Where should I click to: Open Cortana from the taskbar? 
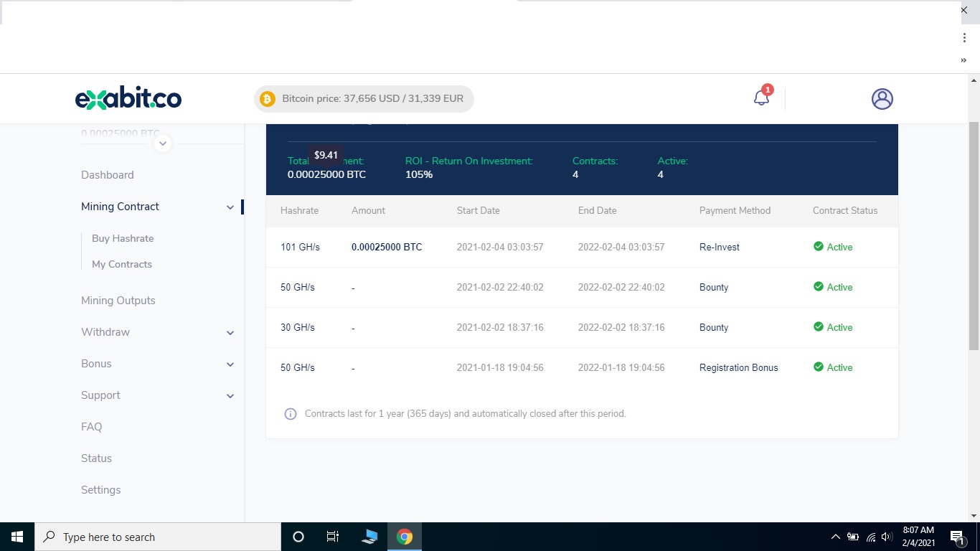click(298, 537)
